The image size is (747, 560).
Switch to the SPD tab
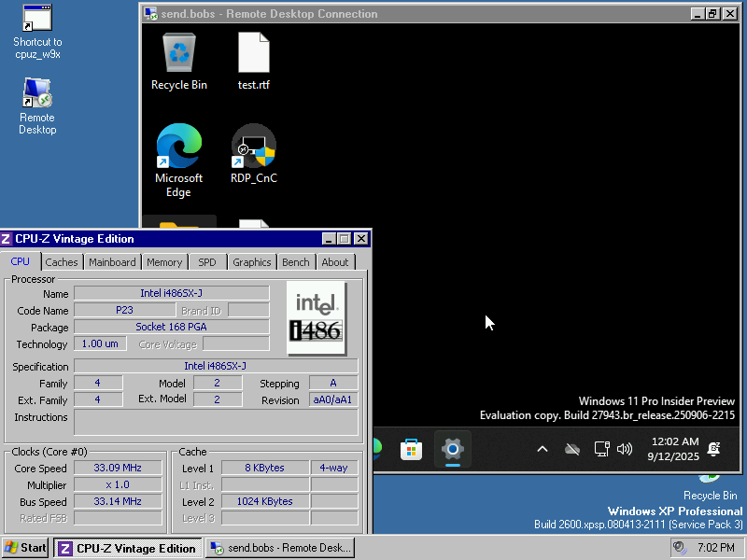[207, 262]
